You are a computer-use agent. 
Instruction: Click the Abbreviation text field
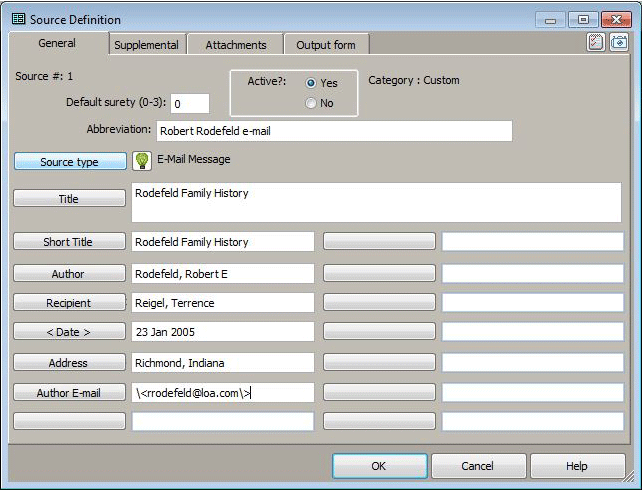pyautogui.click(x=334, y=131)
